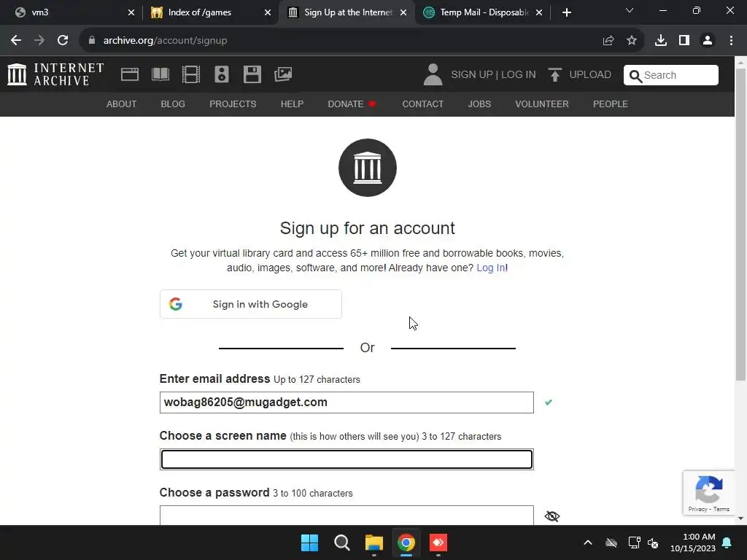
Task: Click the browser forward arrow
Action: (x=39, y=41)
